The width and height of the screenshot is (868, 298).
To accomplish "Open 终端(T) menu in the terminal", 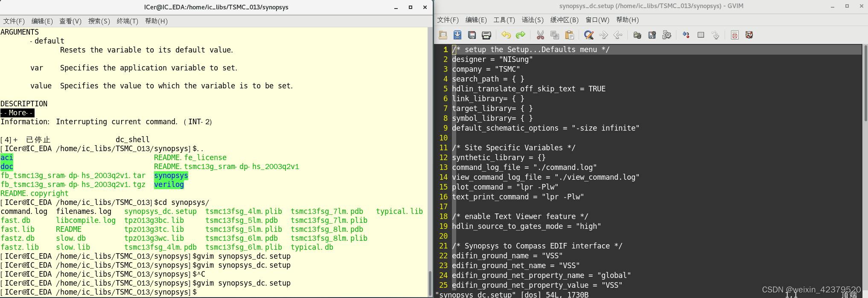I will pyautogui.click(x=128, y=21).
